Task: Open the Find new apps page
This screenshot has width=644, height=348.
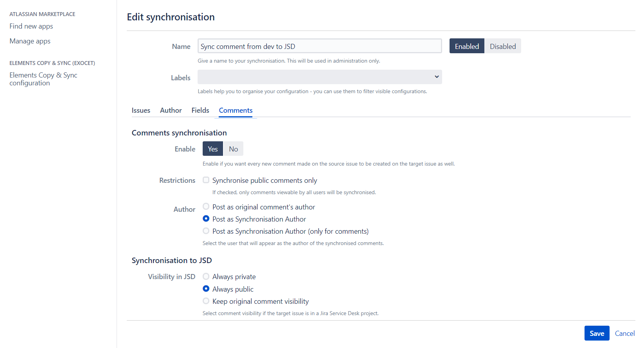Action: [31, 26]
